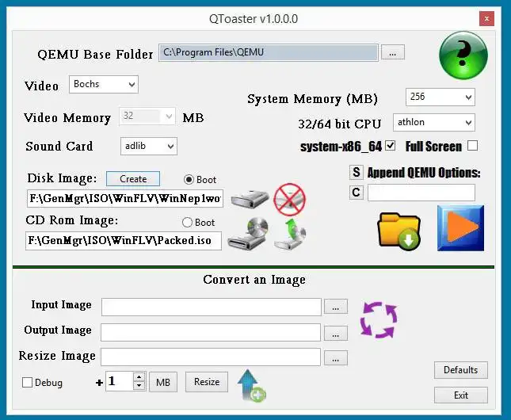The width and height of the screenshot is (511, 420).
Task: Click the Exit button
Action: pyautogui.click(x=461, y=395)
